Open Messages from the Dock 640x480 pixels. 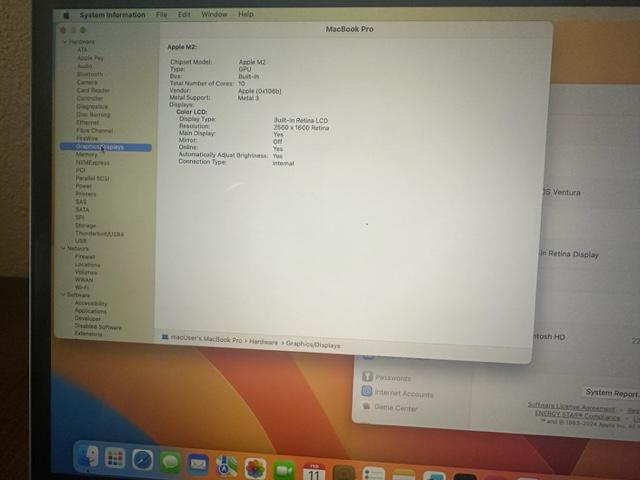pyautogui.click(x=170, y=462)
